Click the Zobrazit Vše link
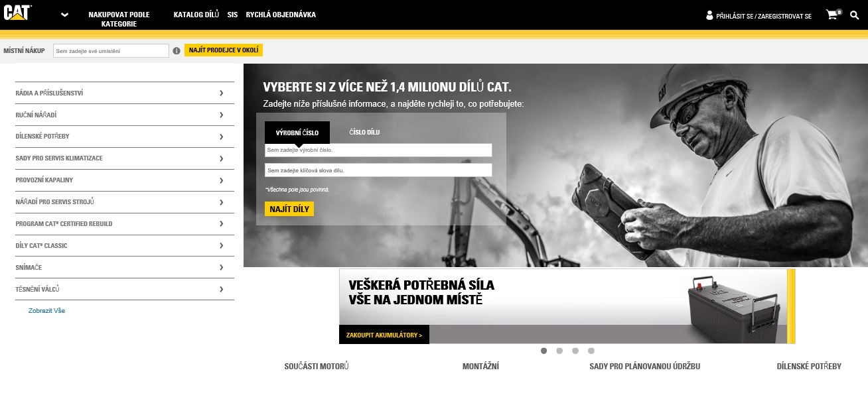 point(46,310)
